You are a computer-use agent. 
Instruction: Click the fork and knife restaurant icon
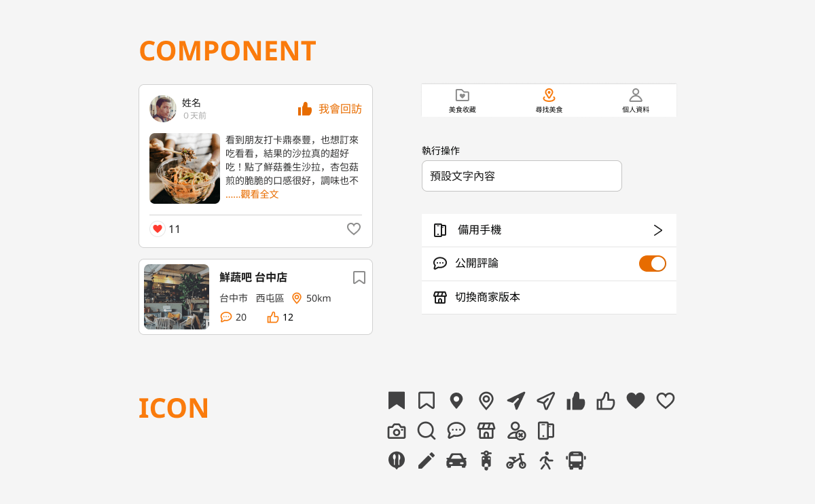pyautogui.click(x=397, y=461)
